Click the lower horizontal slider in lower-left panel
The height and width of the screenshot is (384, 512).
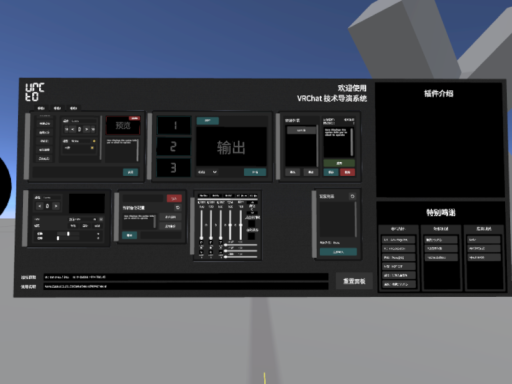[68, 238]
